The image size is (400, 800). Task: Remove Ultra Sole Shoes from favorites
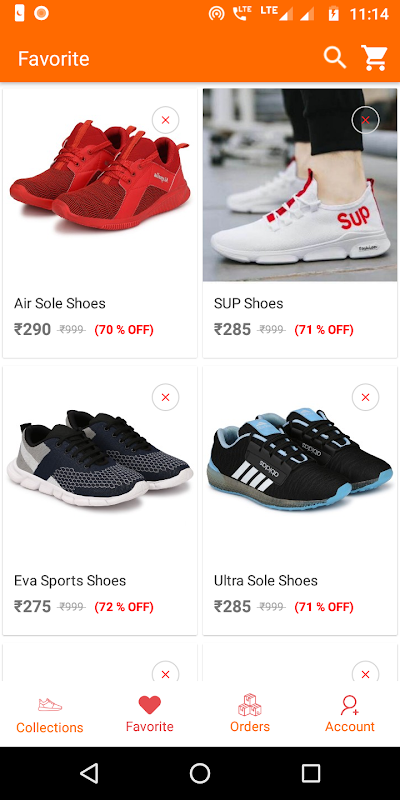[365, 397]
